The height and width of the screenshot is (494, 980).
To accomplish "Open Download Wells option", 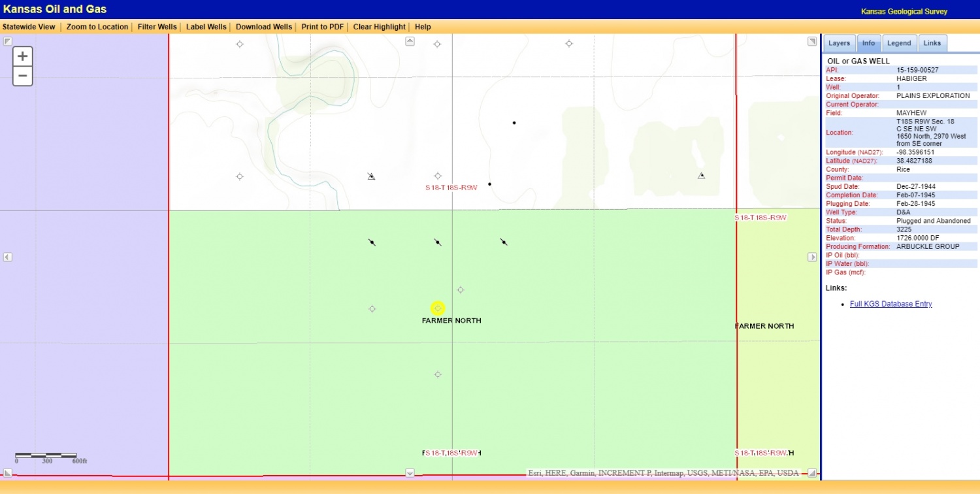I will point(263,27).
